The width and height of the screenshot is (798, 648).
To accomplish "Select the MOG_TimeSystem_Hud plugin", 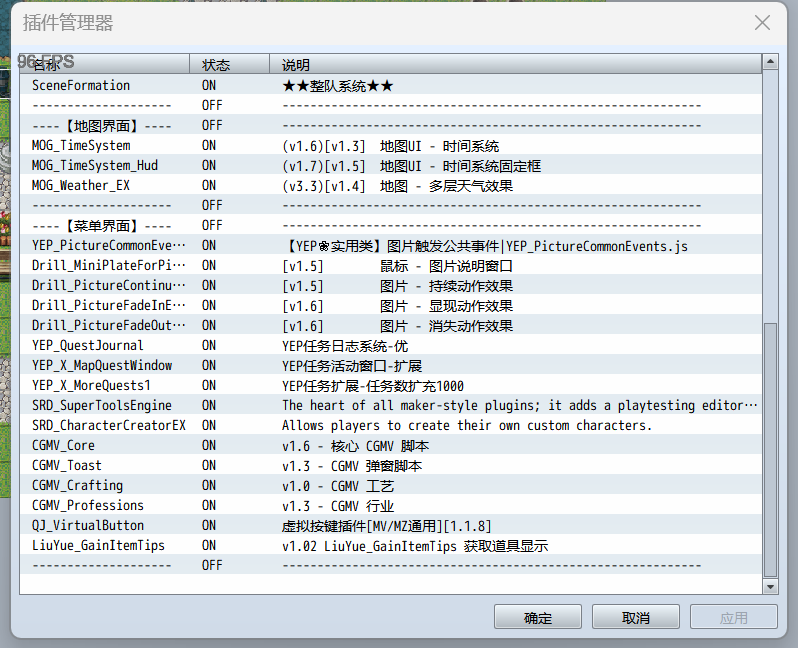I will 391,165.
